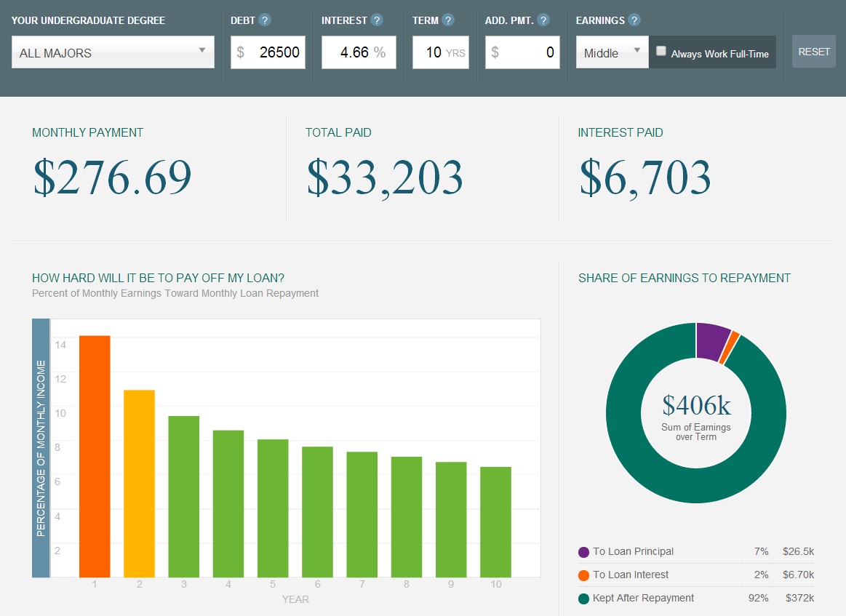Click the orange Year 1 bar
The image size is (846, 616).
click(95, 456)
